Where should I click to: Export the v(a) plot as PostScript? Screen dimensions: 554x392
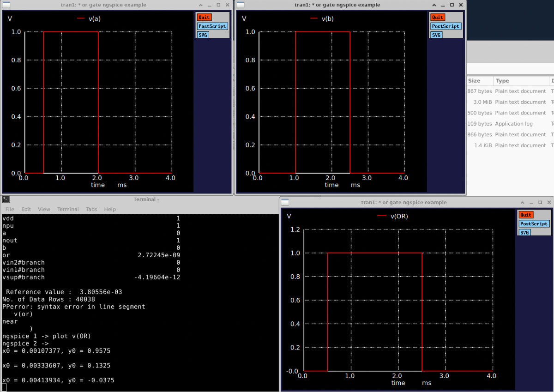[212, 26]
